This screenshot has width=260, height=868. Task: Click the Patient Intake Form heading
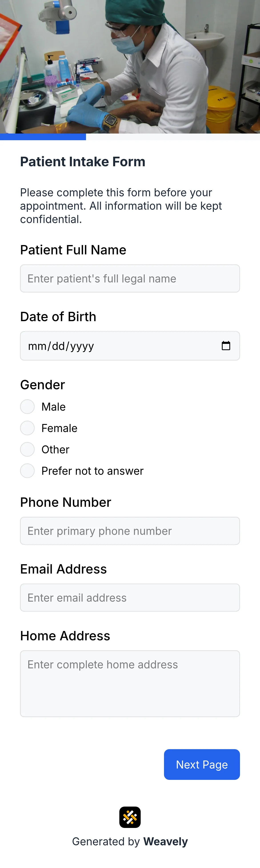(82, 161)
